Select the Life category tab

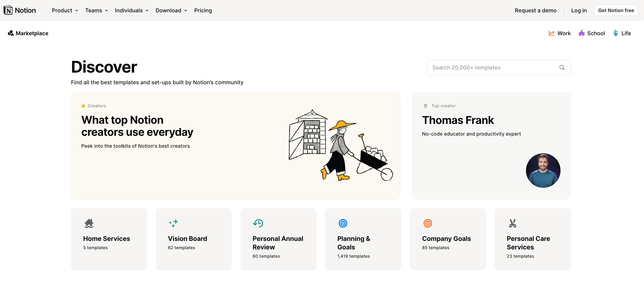pyautogui.click(x=622, y=33)
